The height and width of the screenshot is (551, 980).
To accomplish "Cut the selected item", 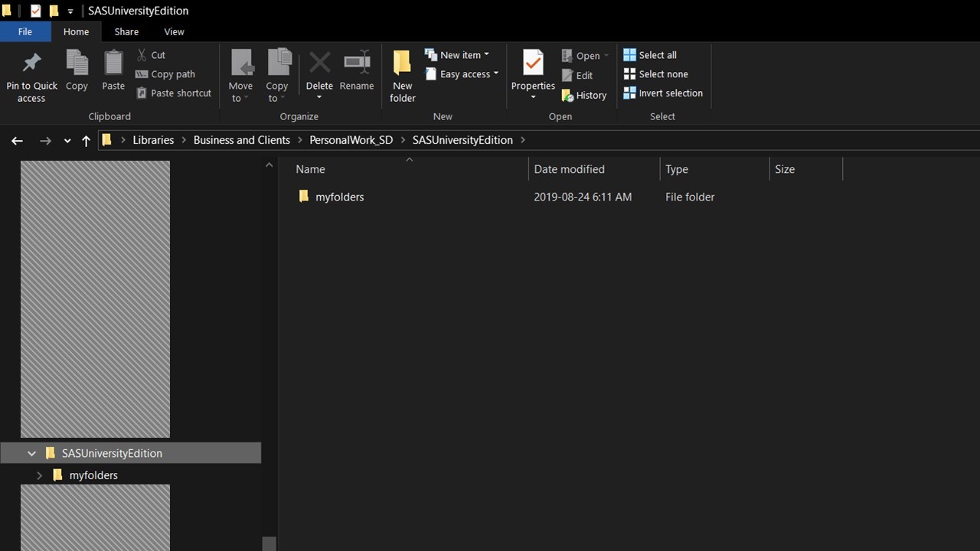I will click(151, 55).
